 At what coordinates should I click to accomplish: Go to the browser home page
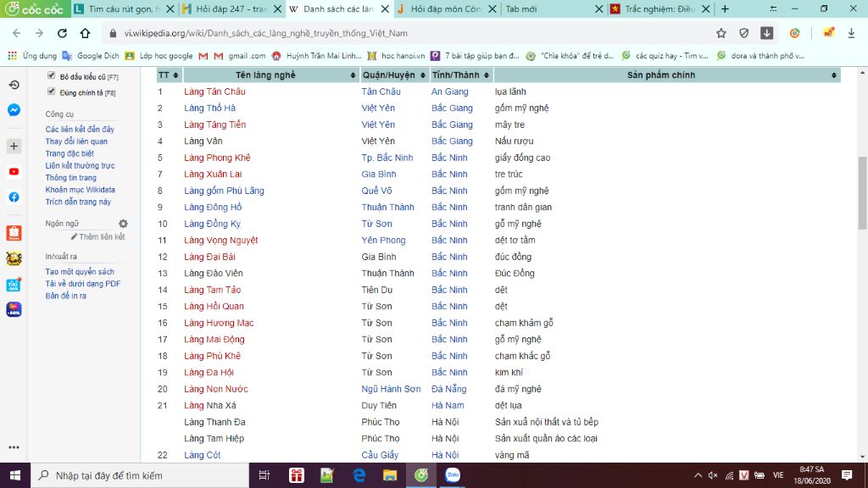(85, 33)
